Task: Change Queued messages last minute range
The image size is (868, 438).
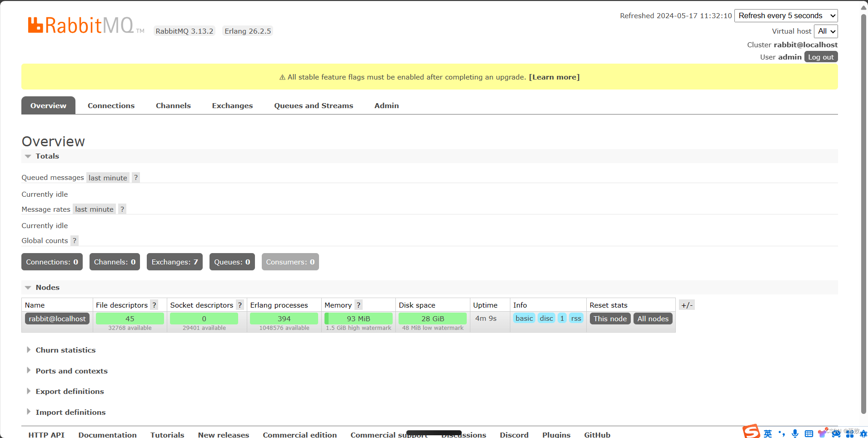Action: click(108, 178)
